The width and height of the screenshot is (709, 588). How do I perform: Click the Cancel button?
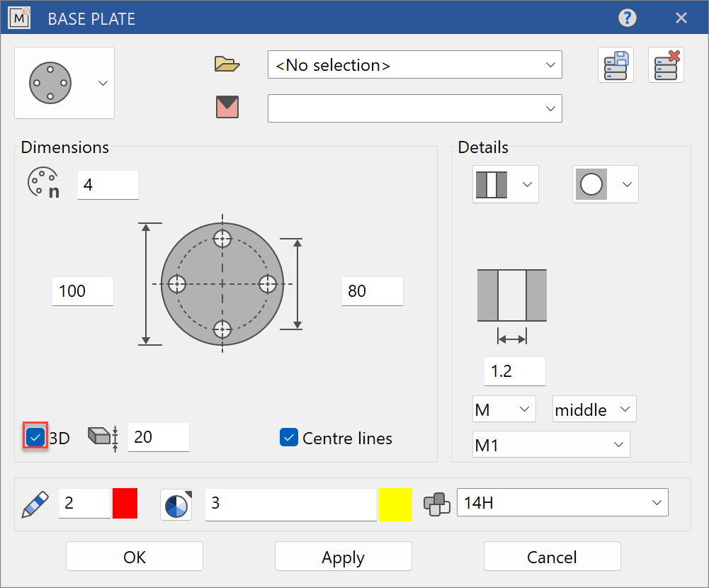tap(552, 556)
